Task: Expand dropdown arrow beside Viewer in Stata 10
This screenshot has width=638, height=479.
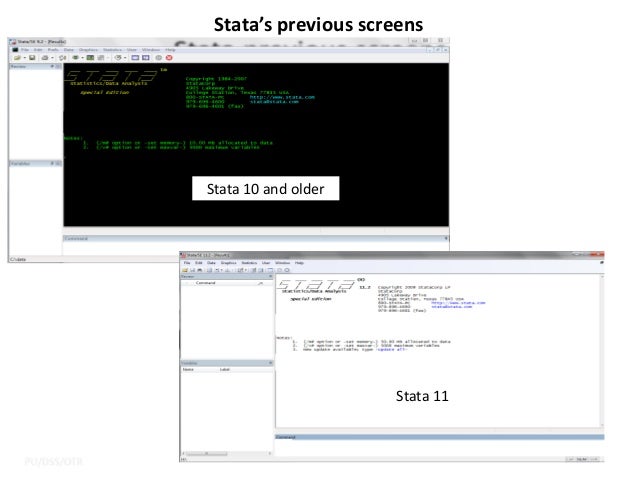Action: 82,58
